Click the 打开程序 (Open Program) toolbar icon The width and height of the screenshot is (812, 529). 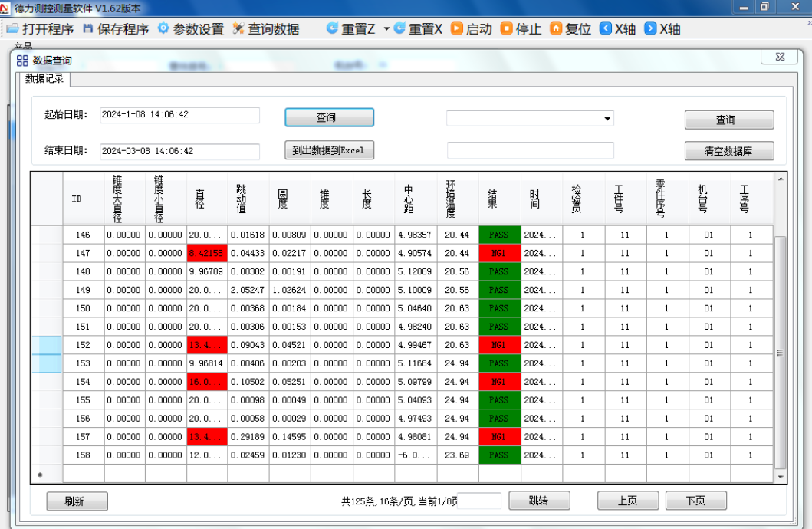[12, 29]
